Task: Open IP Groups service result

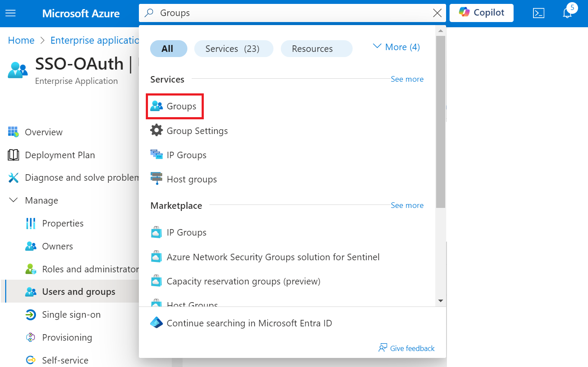Action: pyautogui.click(x=186, y=155)
